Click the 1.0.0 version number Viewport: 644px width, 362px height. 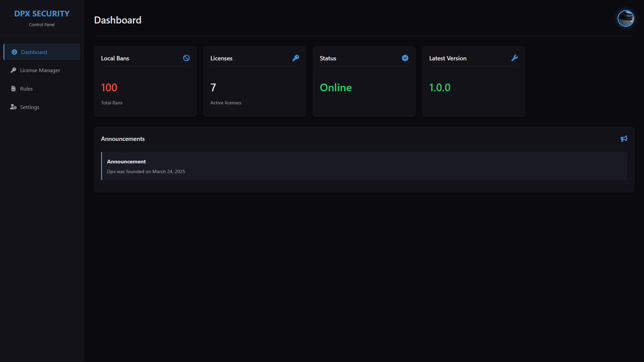(x=440, y=88)
